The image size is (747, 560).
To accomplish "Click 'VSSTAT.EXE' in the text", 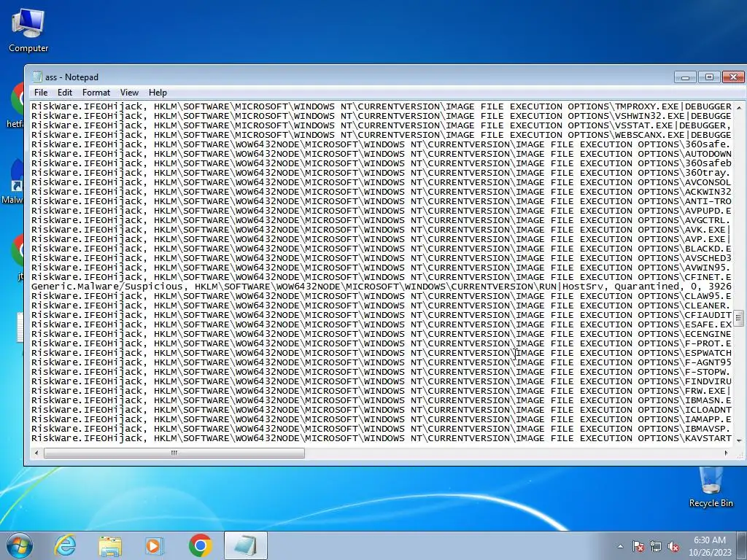I will 644,125.
